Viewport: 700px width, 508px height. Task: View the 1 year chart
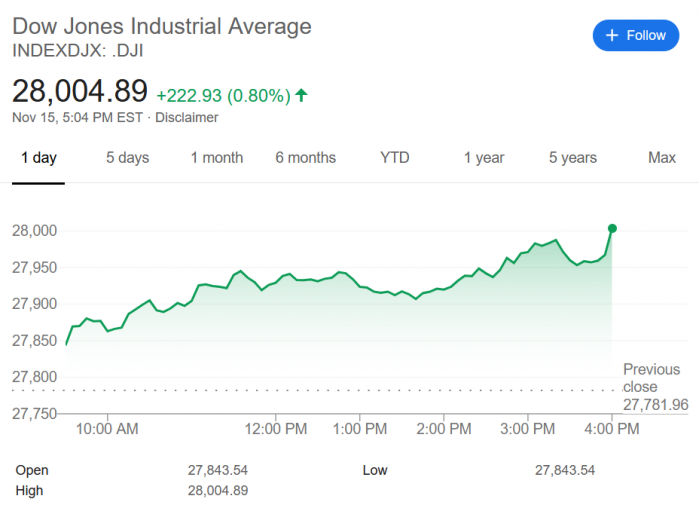pos(484,158)
